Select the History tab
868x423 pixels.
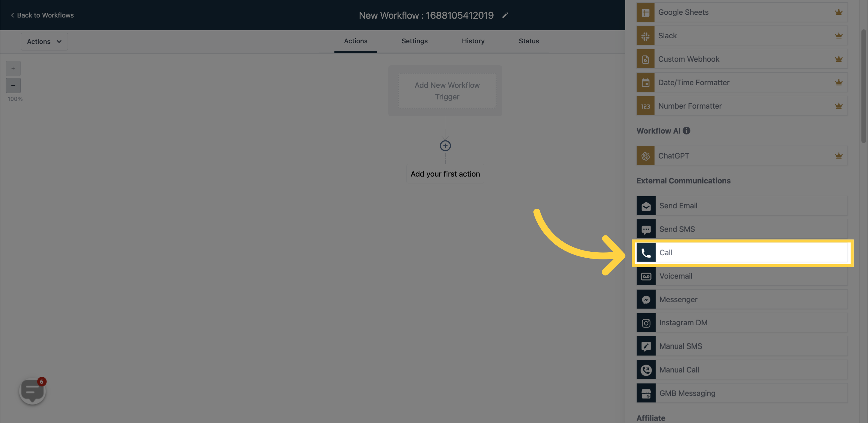pos(473,41)
